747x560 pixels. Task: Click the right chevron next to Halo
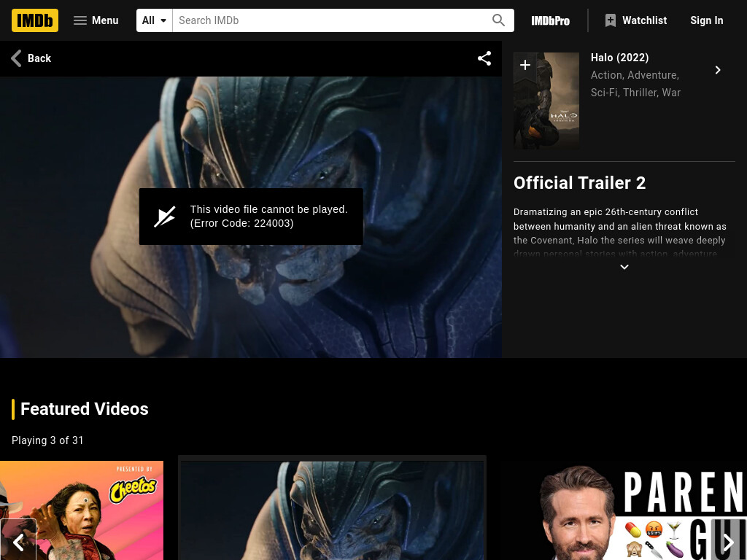tap(718, 70)
